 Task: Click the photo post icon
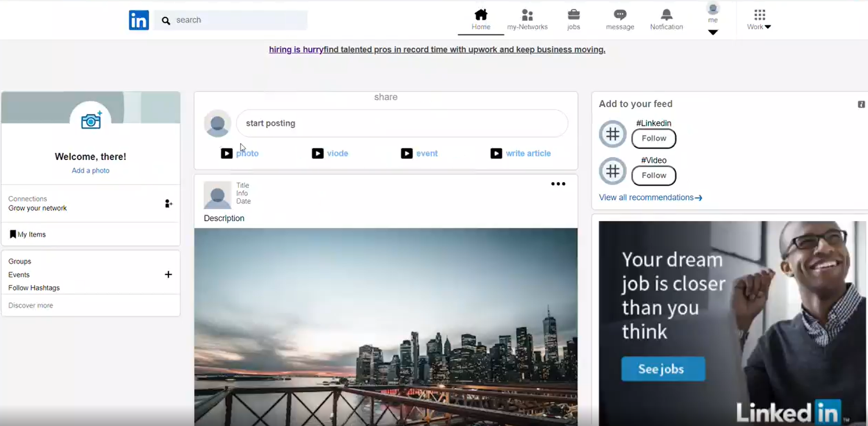226,153
